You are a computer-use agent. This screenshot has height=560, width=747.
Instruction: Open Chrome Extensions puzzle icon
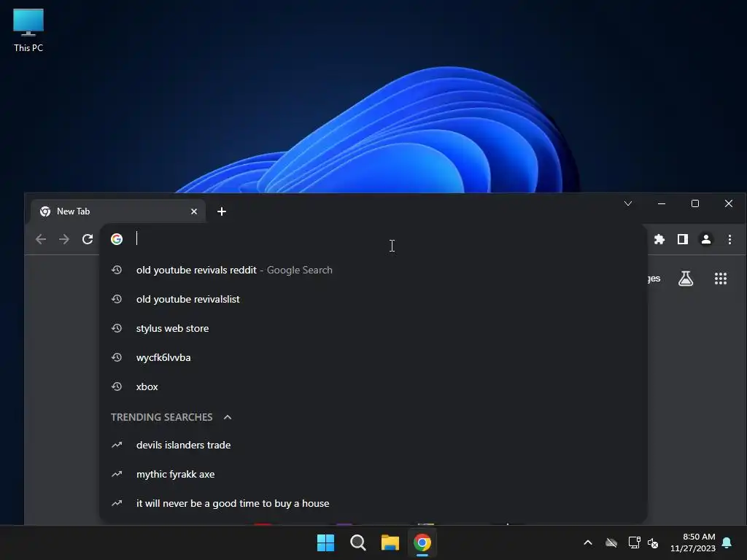[x=659, y=239]
